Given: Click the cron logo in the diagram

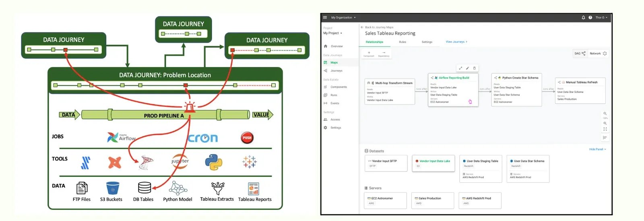Looking at the screenshot, I should (x=203, y=138).
